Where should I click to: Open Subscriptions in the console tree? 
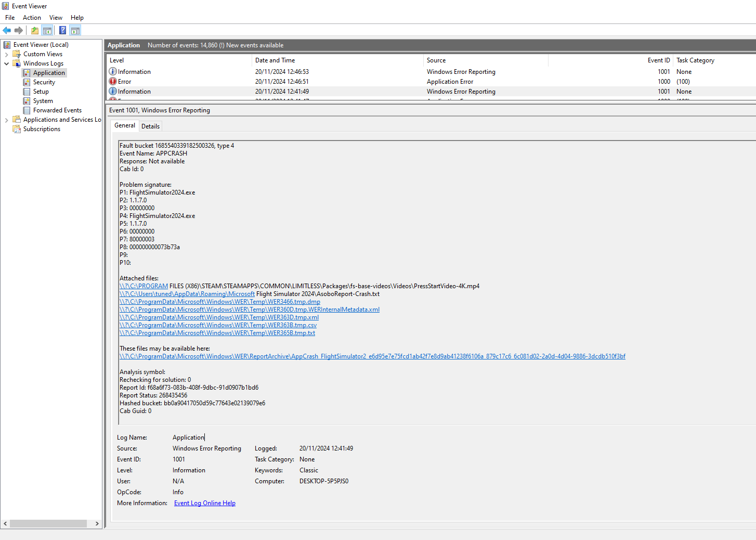42,129
